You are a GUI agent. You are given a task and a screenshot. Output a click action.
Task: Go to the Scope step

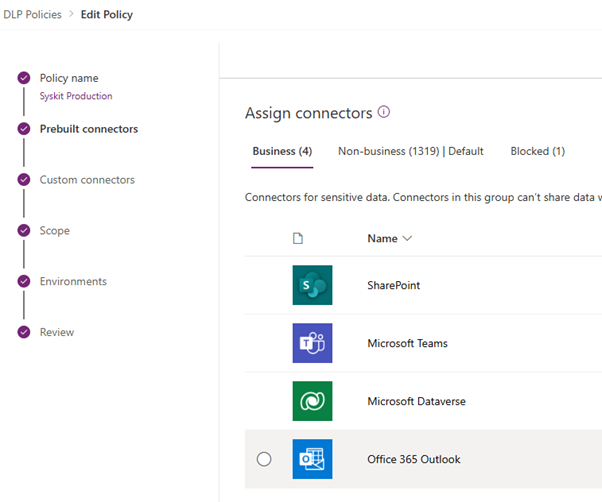pos(55,231)
